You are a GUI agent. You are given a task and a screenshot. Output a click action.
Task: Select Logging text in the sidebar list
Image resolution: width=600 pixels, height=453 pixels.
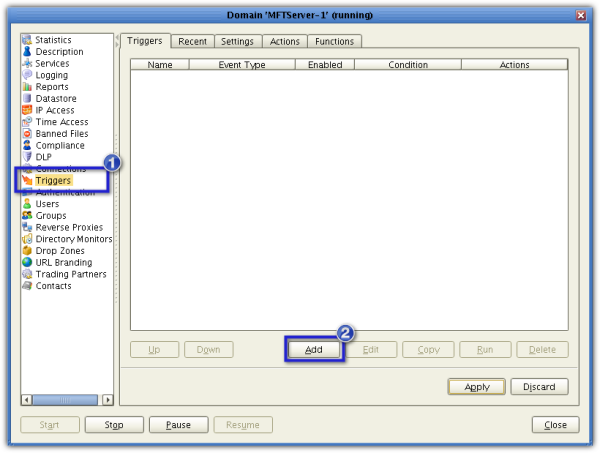coord(52,75)
